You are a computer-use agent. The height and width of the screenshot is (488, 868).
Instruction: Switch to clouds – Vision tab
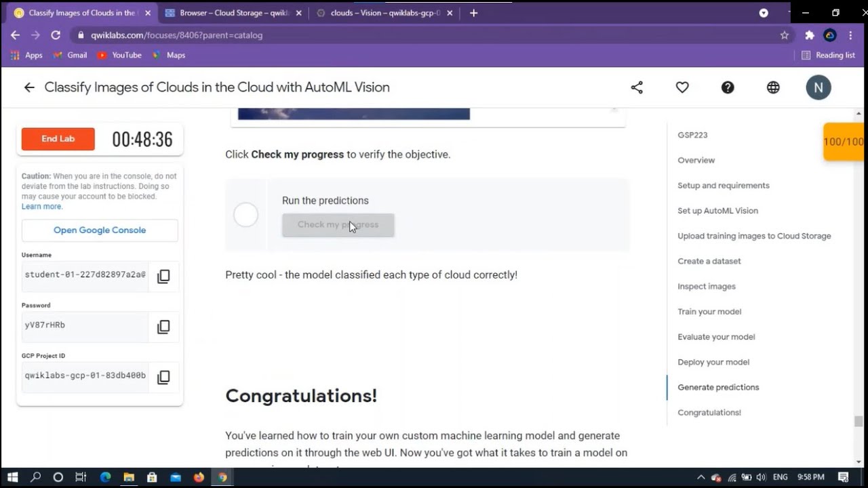(383, 13)
